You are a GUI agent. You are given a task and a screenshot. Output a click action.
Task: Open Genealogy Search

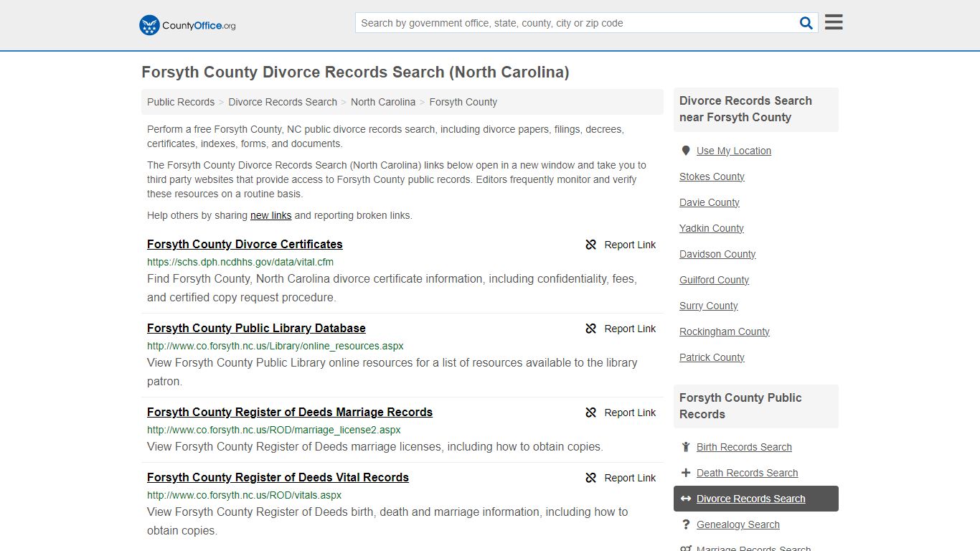click(x=738, y=524)
